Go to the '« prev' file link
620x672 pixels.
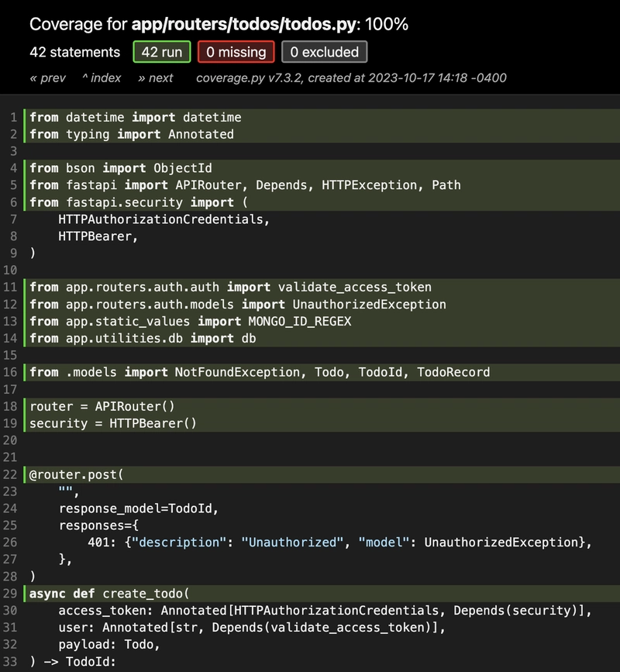(47, 78)
